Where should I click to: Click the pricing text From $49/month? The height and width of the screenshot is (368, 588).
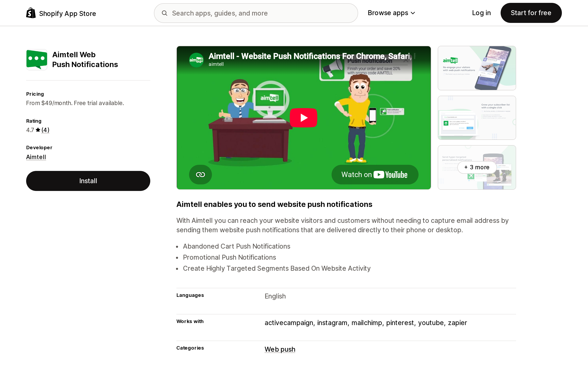(x=75, y=103)
